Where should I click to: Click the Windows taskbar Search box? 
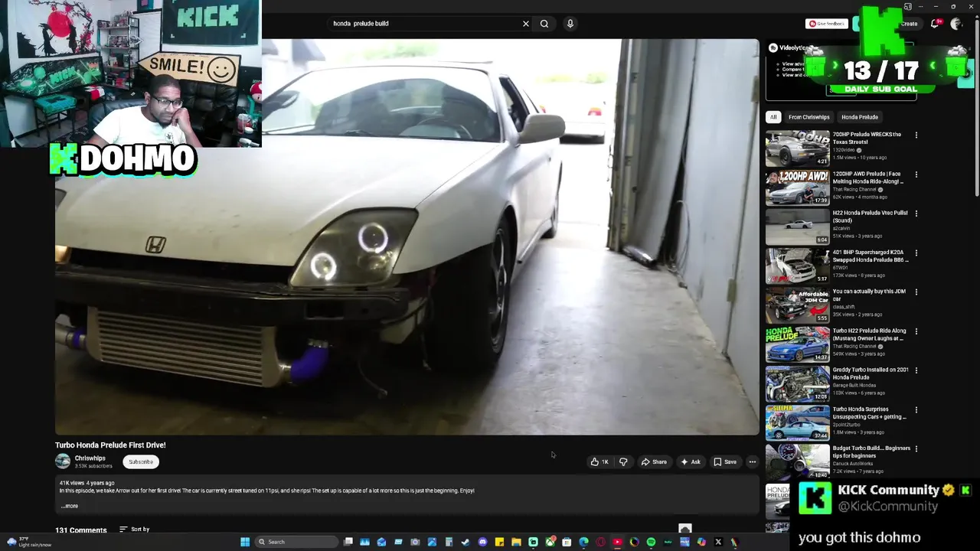[x=296, y=542]
